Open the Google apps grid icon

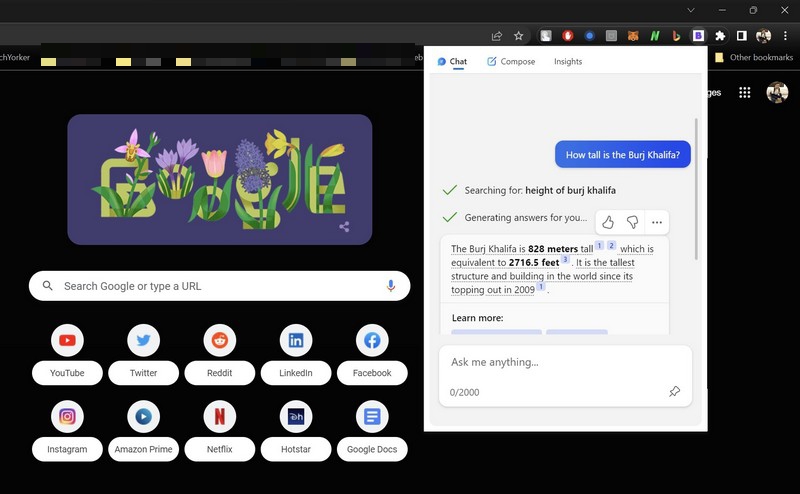click(744, 92)
